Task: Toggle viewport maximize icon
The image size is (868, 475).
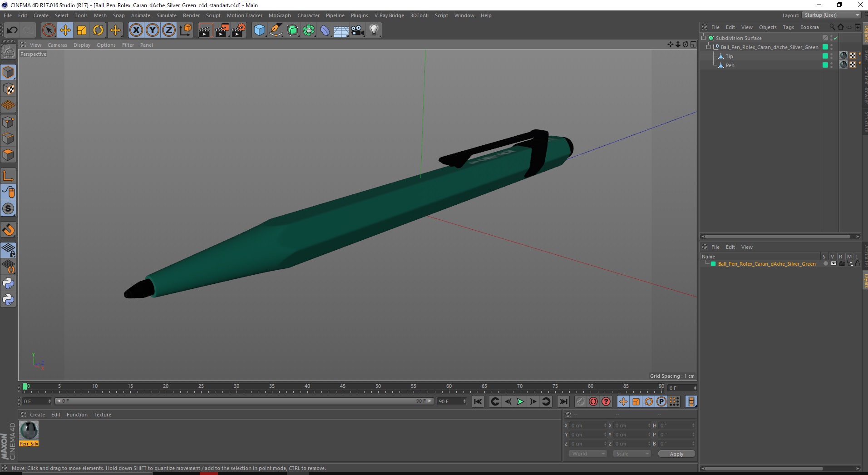Action: 693,45
